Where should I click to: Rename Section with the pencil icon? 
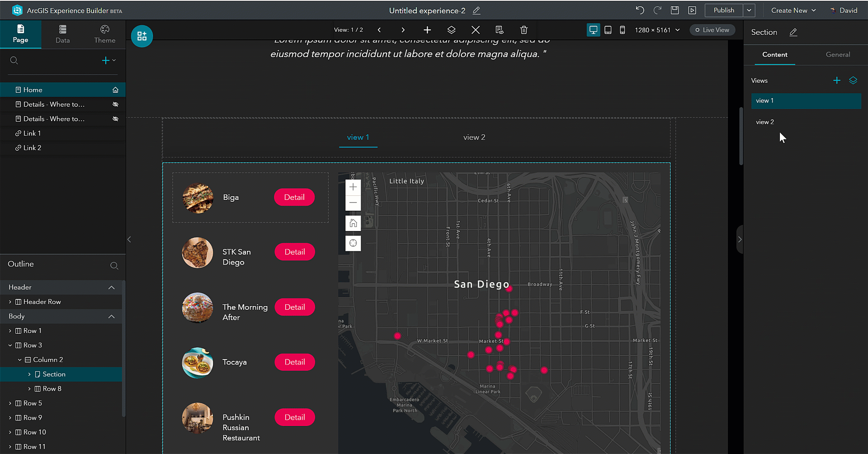point(793,32)
